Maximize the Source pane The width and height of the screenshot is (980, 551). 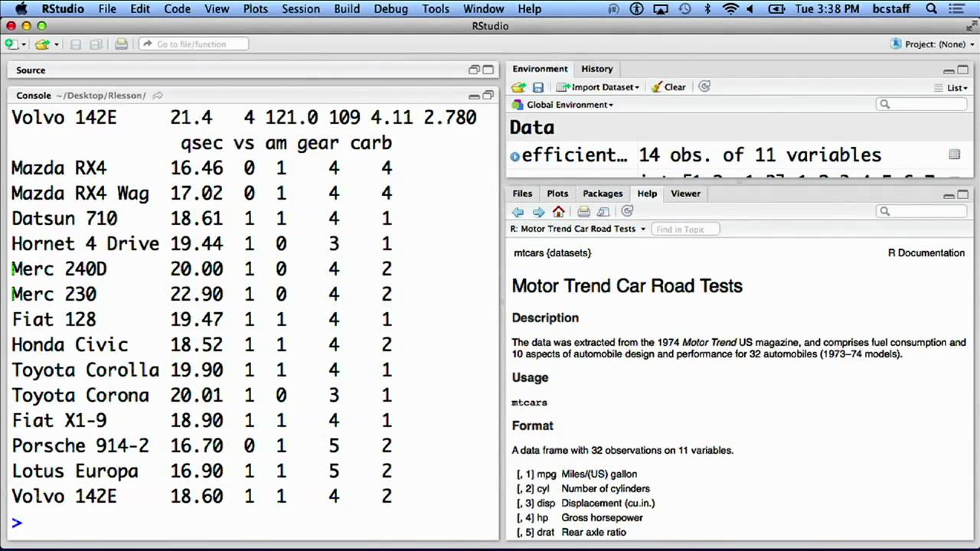pyautogui.click(x=488, y=70)
